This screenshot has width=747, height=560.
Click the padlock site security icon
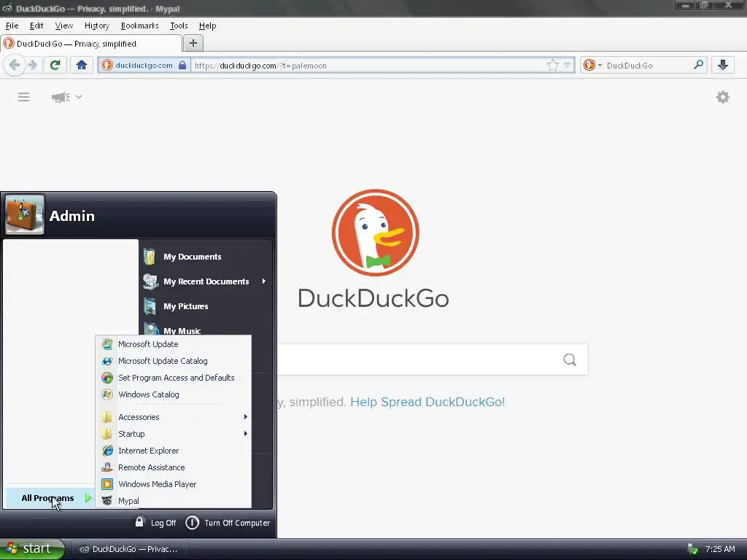tap(182, 65)
